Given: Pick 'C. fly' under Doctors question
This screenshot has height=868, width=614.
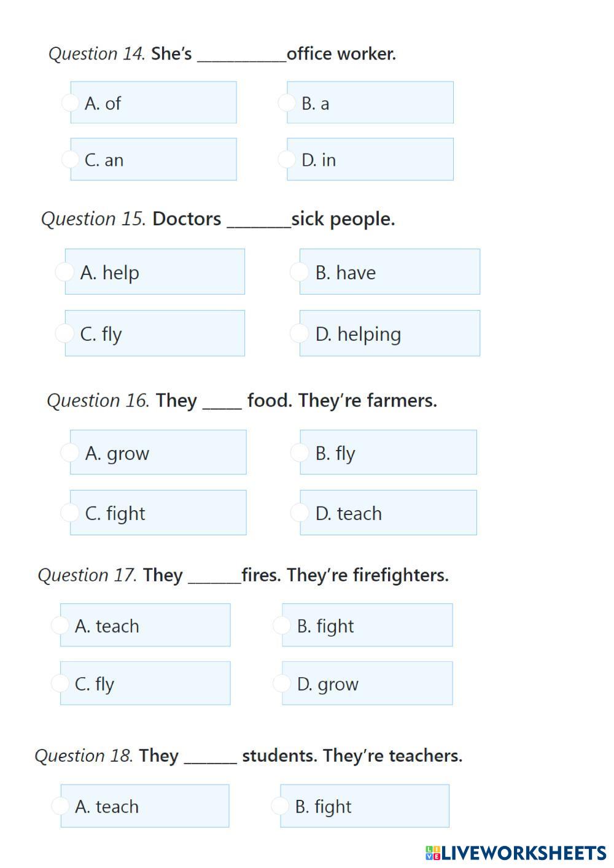Looking at the screenshot, I should click(64, 333).
